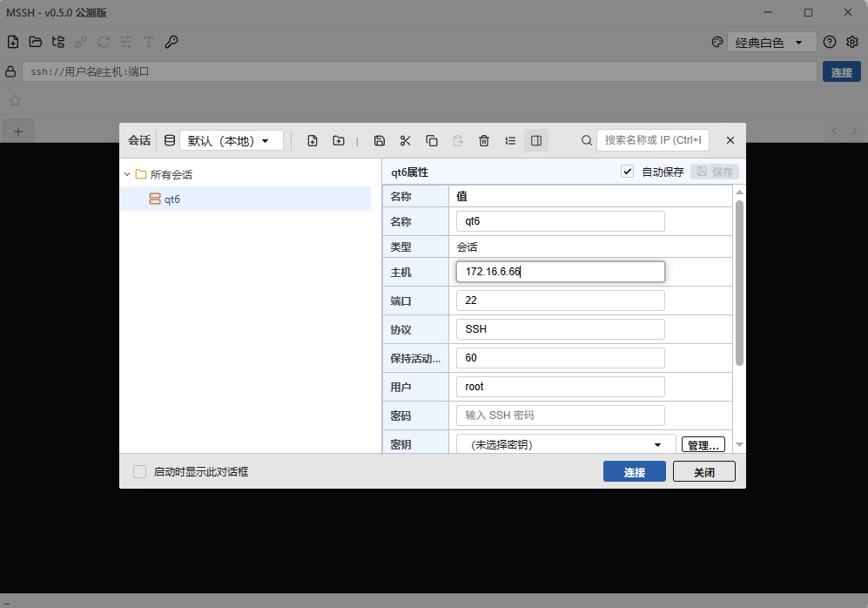Click the SSH 密码 input field

point(560,415)
